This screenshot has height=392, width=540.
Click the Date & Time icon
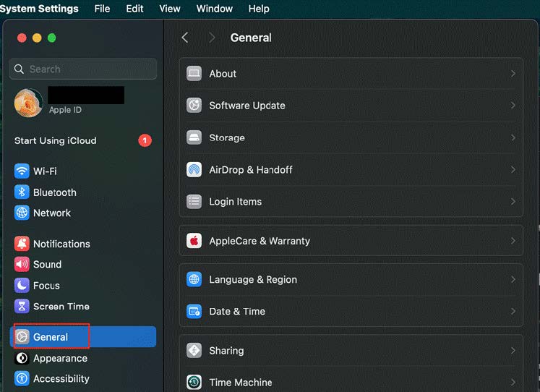point(194,311)
